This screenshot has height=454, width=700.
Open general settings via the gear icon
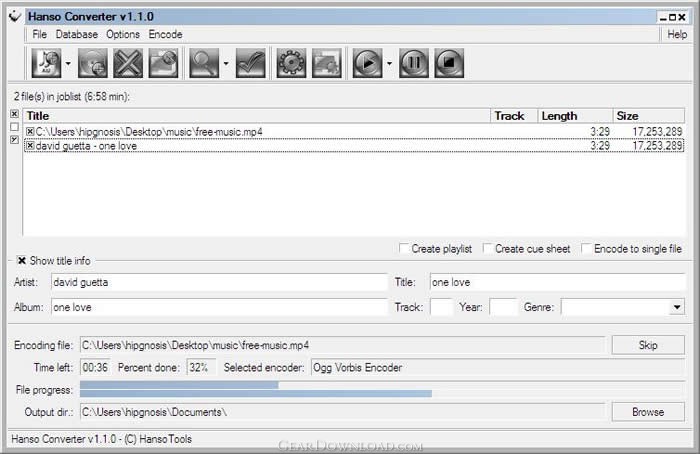point(291,63)
